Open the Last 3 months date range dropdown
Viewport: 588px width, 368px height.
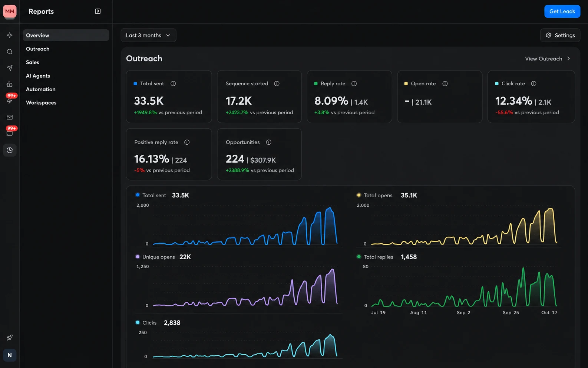(148, 35)
